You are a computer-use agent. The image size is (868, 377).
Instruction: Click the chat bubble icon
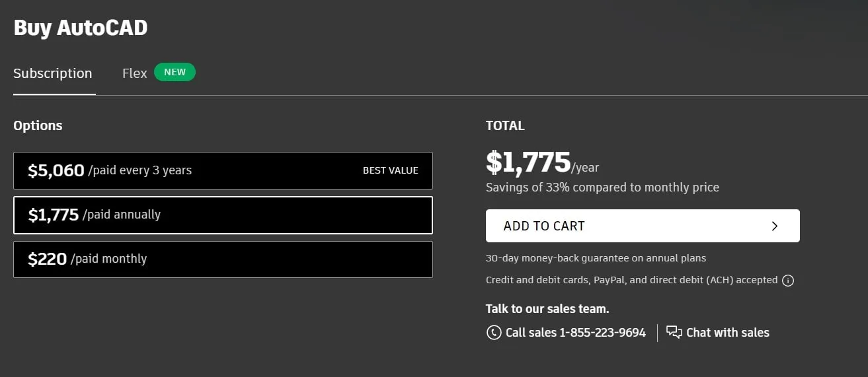674,332
